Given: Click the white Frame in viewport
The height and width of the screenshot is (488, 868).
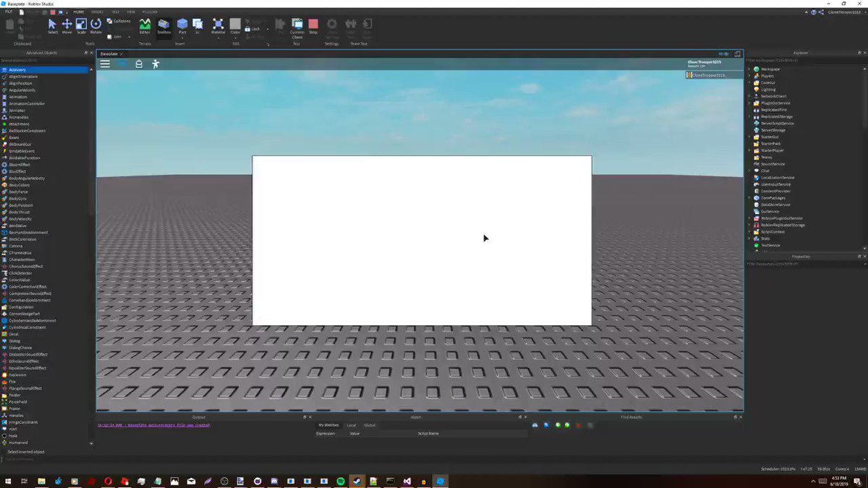Looking at the screenshot, I should (x=422, y=241).
